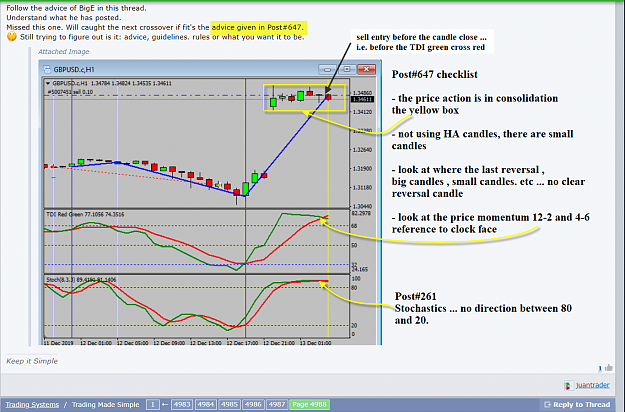Click the like count number 1
Viewport: 625px width, 412px height.
(x=600, y=369)
